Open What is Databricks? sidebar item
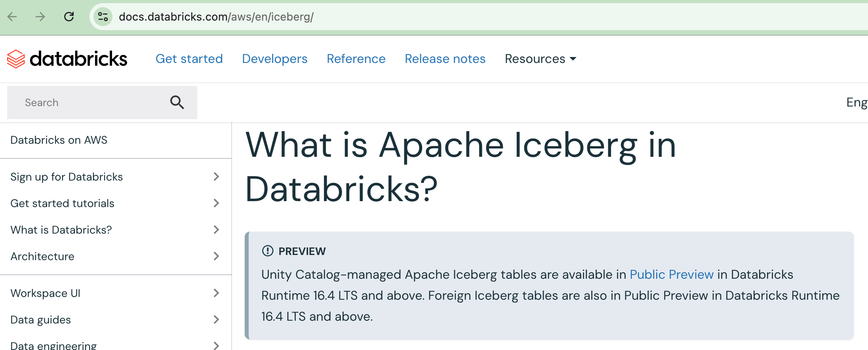 click(61, 230)
